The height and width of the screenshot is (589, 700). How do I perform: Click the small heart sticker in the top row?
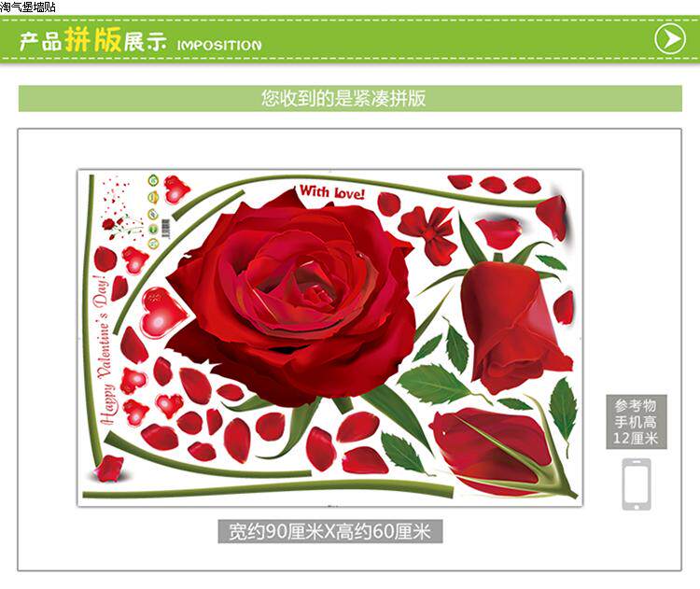tap(175, 189)
